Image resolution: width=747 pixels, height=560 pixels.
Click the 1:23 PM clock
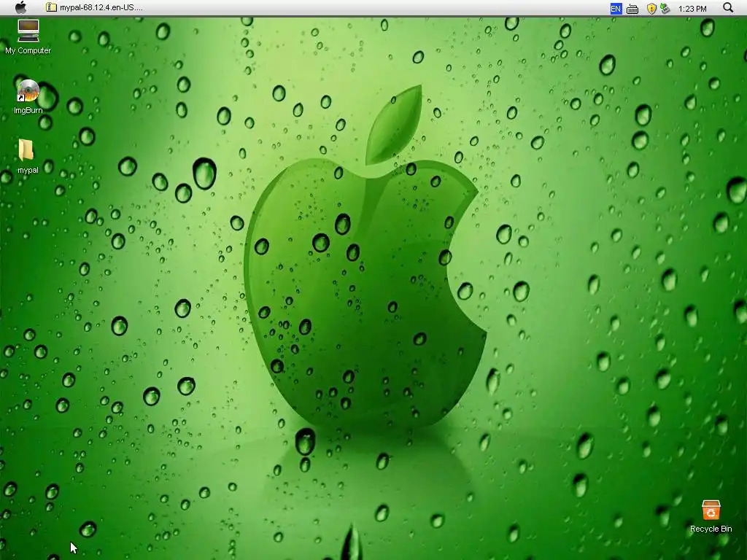point(692,9)
